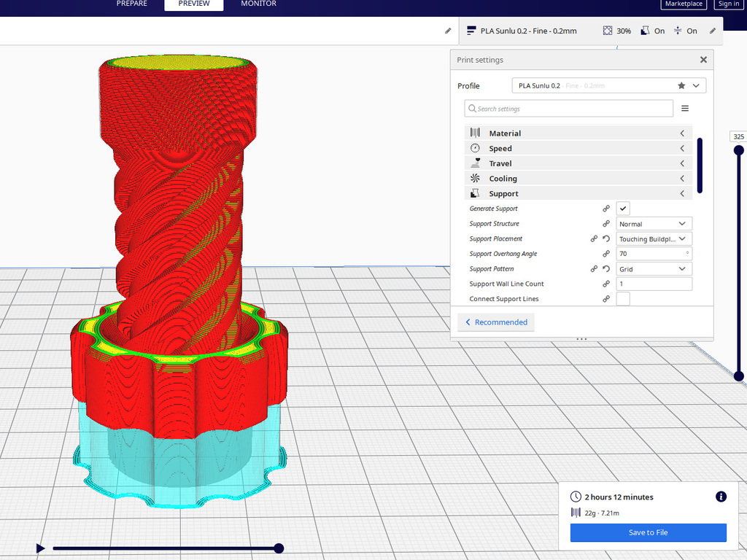This screenshot has width=747, height=560.
Task: Open the settings visibility hamburger menu
Action: pos(684,108)
